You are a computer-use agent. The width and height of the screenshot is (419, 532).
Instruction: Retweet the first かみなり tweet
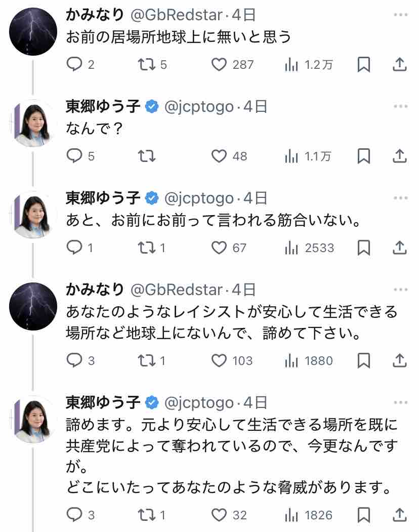point(147,65)
